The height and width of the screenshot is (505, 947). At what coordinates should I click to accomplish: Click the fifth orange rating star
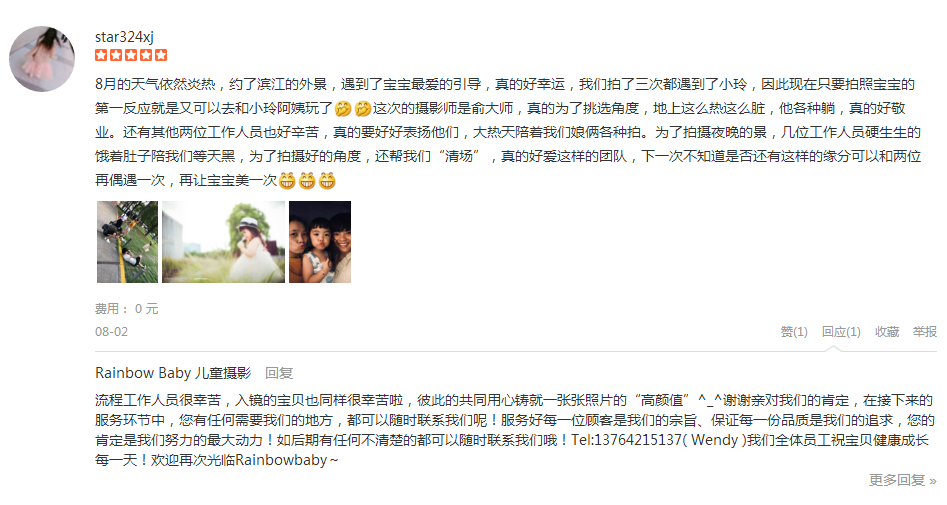click(x=161, y=56)
